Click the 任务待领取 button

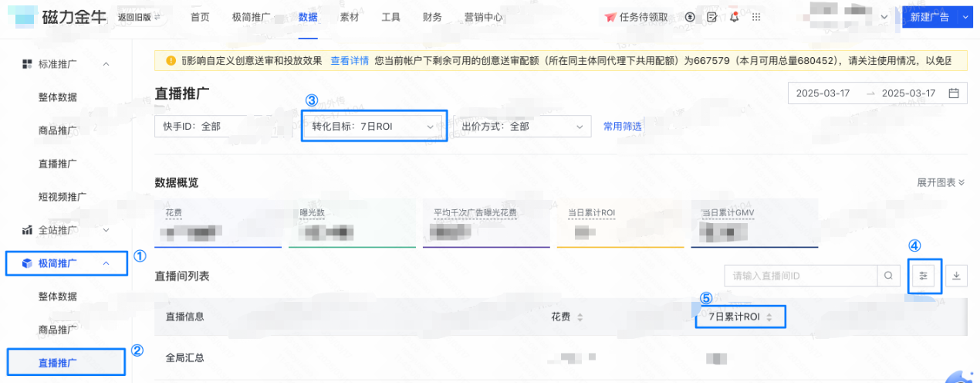(637, 17)
